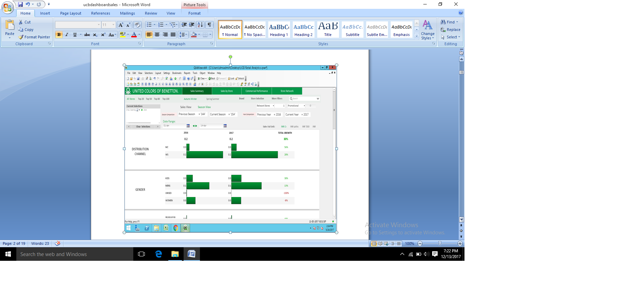Open Word from the Windows taskbar
The width and height of the screenshot is (644, 290).
pos(192,254)
